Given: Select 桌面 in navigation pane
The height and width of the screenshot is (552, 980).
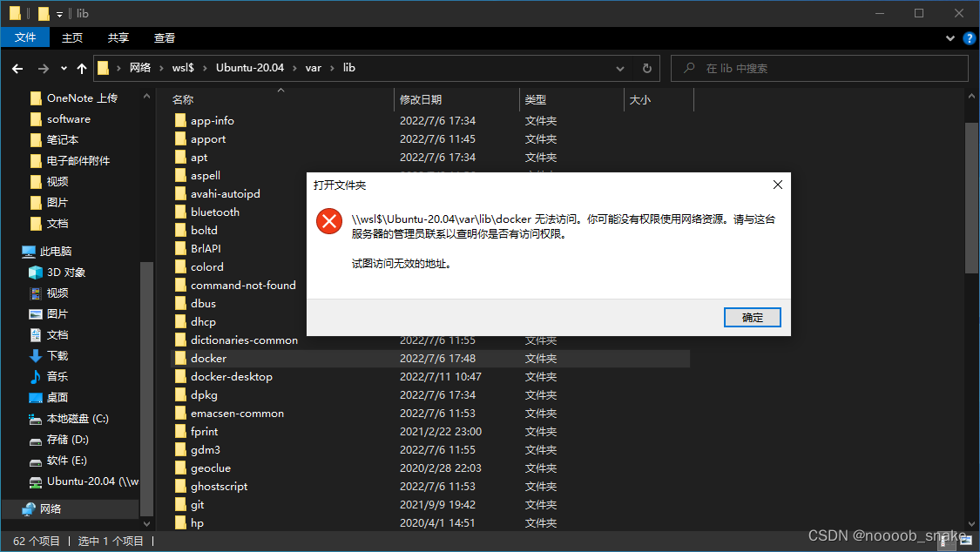Looking at the screenshot, I should click(57, 397).
